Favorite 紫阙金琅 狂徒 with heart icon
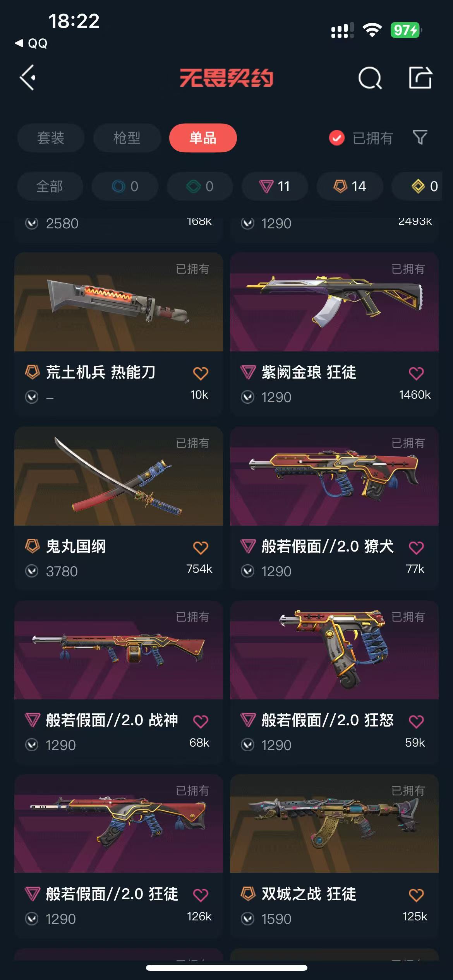The width and height of the screenshot is (453, 980). (416, 373)
